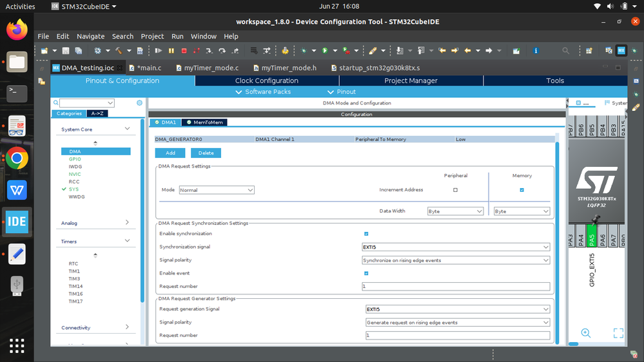Click the Resume debug icon
The image size is (644, 362).
(x=158, y=50)
